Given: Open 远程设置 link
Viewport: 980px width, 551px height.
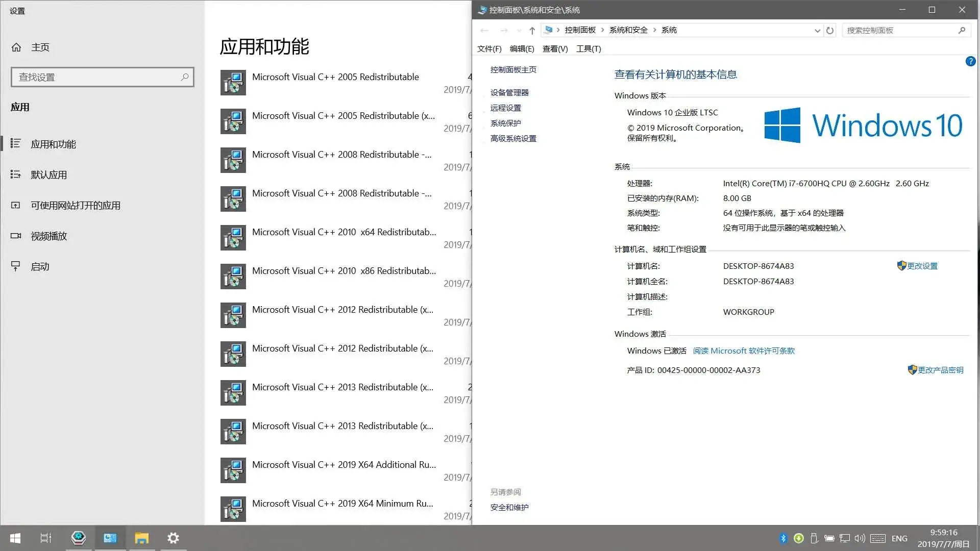Looking at the screenshot, I should point(505,108).
